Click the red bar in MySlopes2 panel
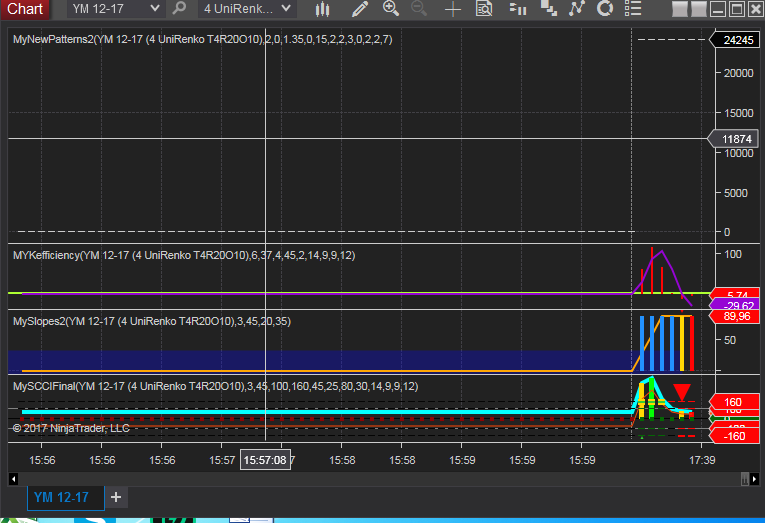This screenshot has width=765, height=523. coord(692,343)
